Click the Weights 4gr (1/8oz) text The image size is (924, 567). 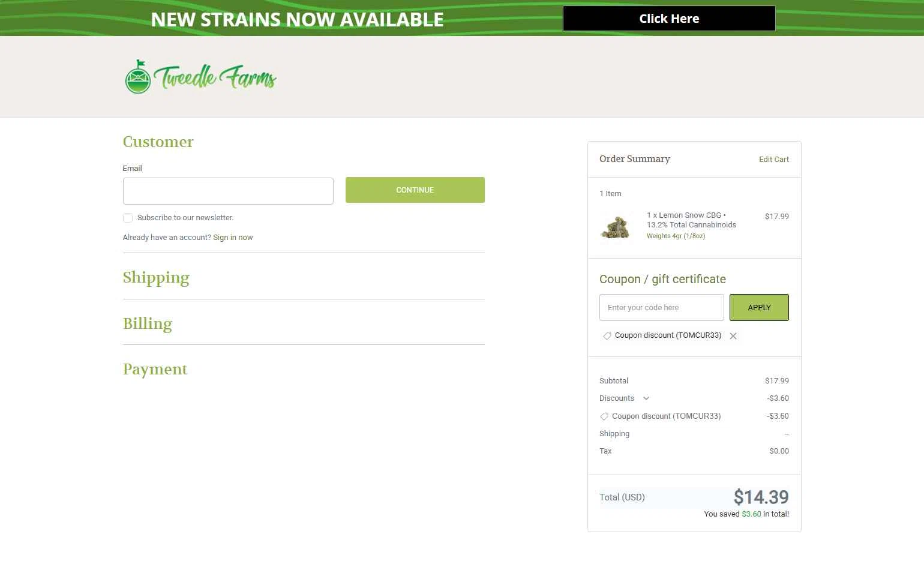coord(676,236)
